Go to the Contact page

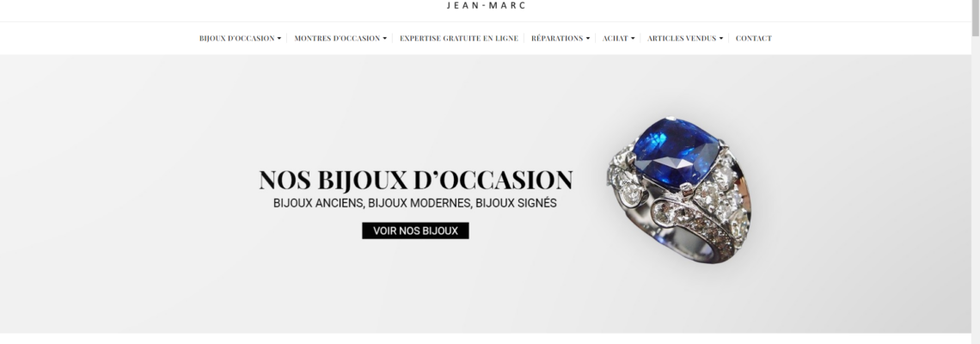[754, 38]
